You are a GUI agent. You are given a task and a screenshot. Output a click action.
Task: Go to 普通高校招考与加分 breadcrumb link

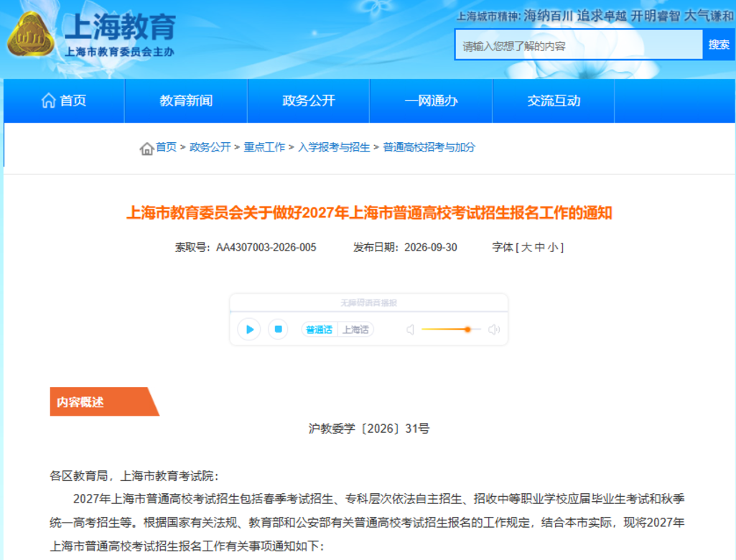click(429, 147)
